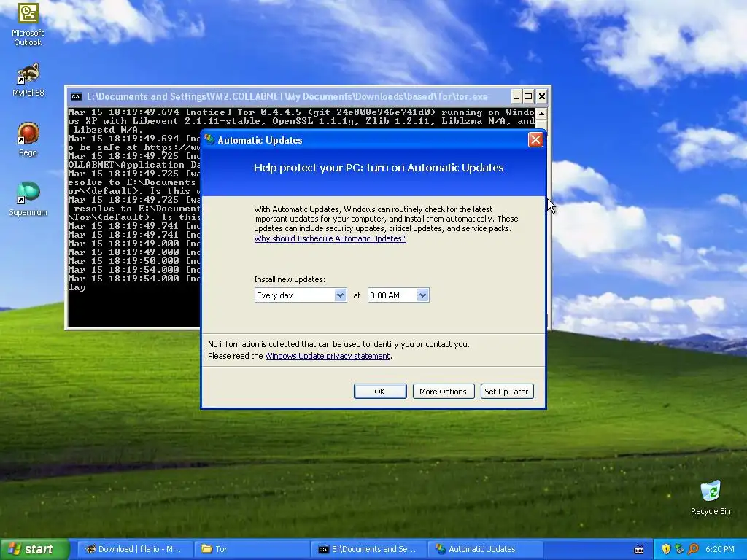Image resolution: width=747 pixels, height=560 pixels.
Task: Minimize the tor.exe console window
Action: [516, 97]
